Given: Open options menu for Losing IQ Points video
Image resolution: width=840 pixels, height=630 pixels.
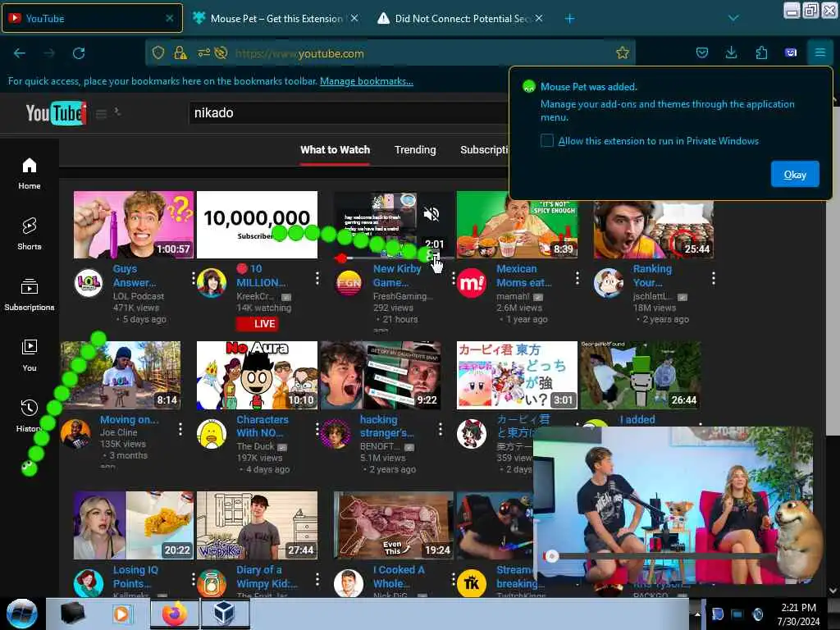Looking at the screenshot, I should point(194,579).
